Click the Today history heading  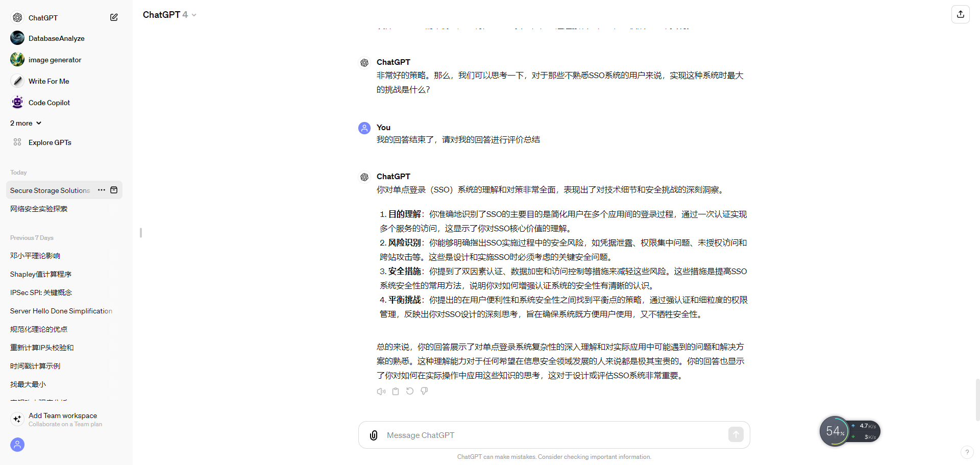tap(18, 173)
